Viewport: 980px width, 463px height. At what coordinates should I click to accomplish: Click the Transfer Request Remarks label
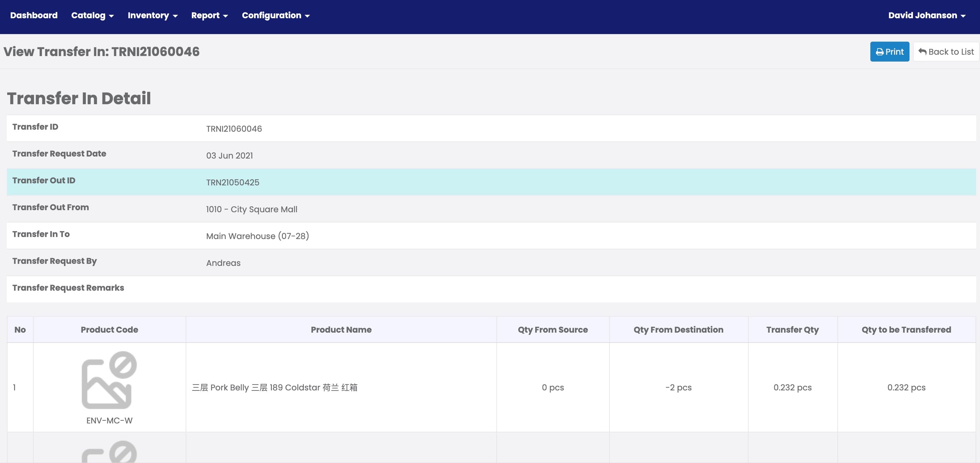coord(68,288)
